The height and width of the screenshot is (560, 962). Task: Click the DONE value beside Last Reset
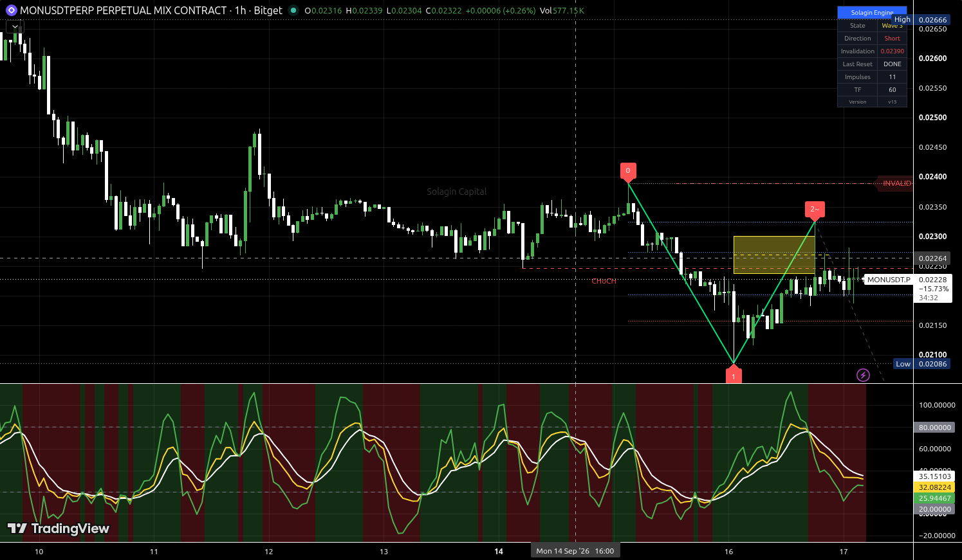coord(892,64)
